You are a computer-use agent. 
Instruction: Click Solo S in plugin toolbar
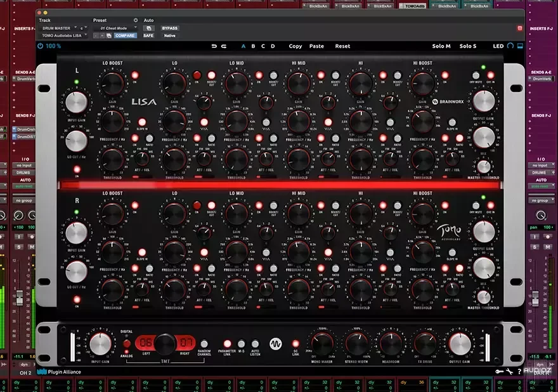pos(467,46)
